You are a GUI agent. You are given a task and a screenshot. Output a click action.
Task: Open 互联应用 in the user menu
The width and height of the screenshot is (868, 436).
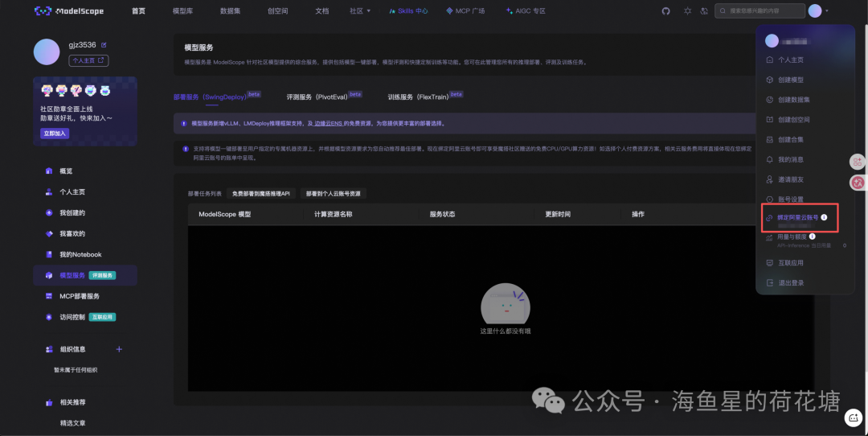pos(791,262)
